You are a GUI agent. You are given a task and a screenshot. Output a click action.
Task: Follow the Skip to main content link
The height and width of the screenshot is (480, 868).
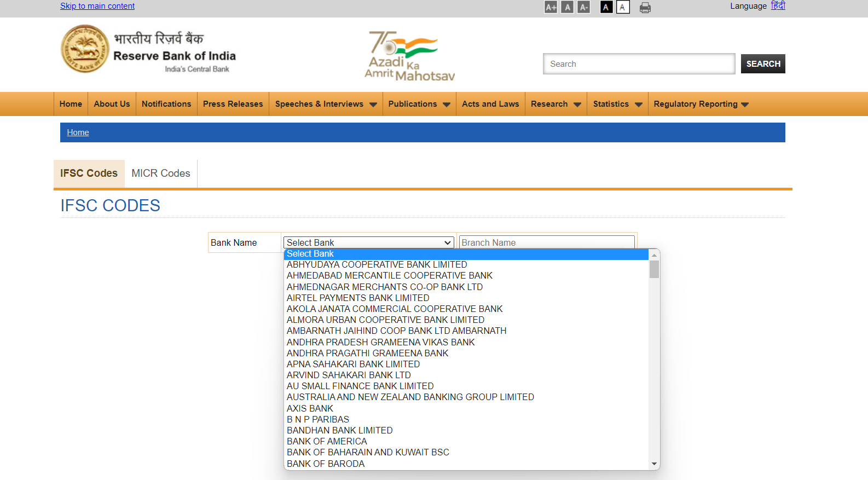pyautogui.click(x=97, y=6)
